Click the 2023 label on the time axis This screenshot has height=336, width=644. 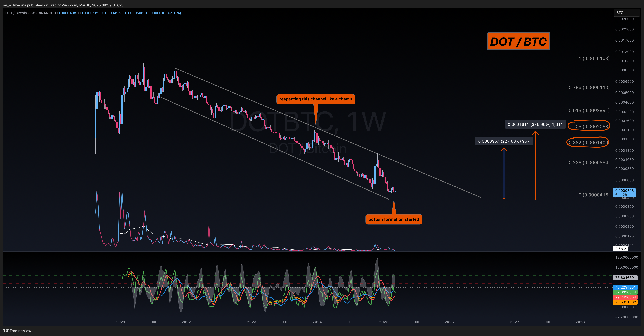pyautogui.click(x=251, y=322)
